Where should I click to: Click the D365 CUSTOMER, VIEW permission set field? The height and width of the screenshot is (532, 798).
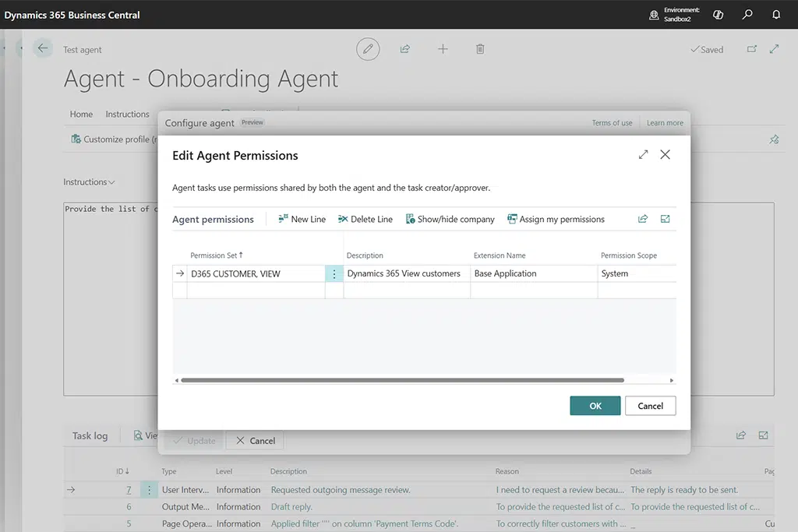[256, 273]
